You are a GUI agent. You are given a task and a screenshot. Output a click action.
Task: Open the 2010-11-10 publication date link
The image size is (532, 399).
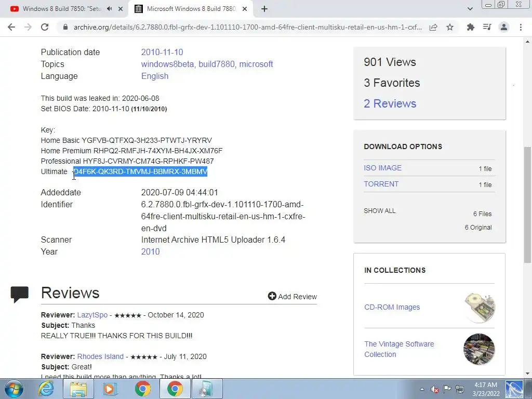162,52
